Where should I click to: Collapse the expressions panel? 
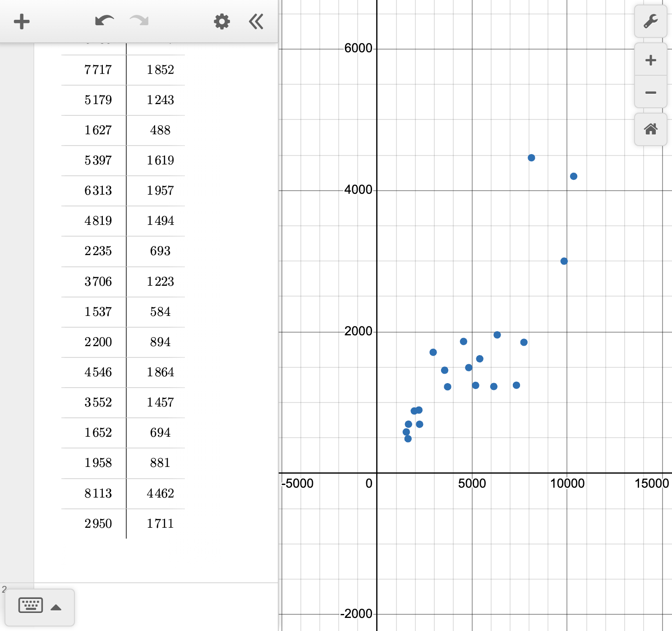coord(256,21)
